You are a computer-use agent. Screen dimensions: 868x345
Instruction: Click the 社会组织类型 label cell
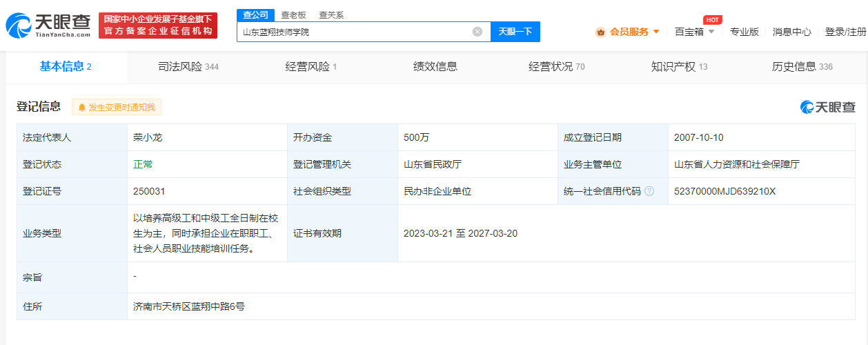pos(343,191)
